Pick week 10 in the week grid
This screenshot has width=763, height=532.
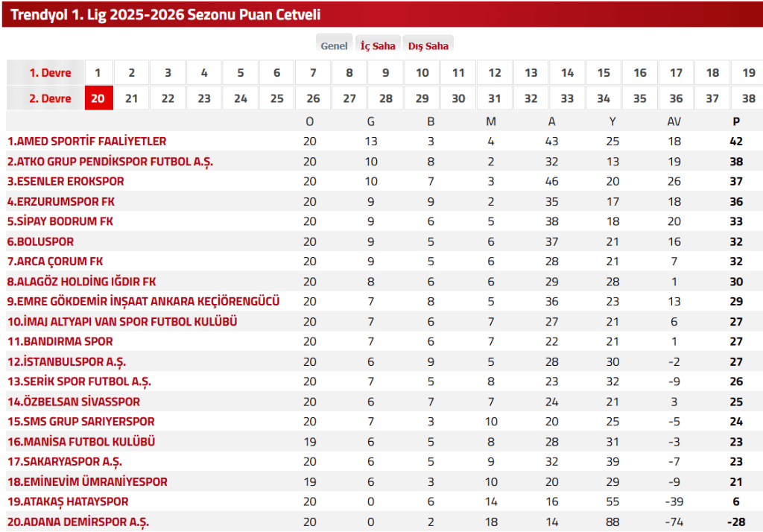point(422,73)
